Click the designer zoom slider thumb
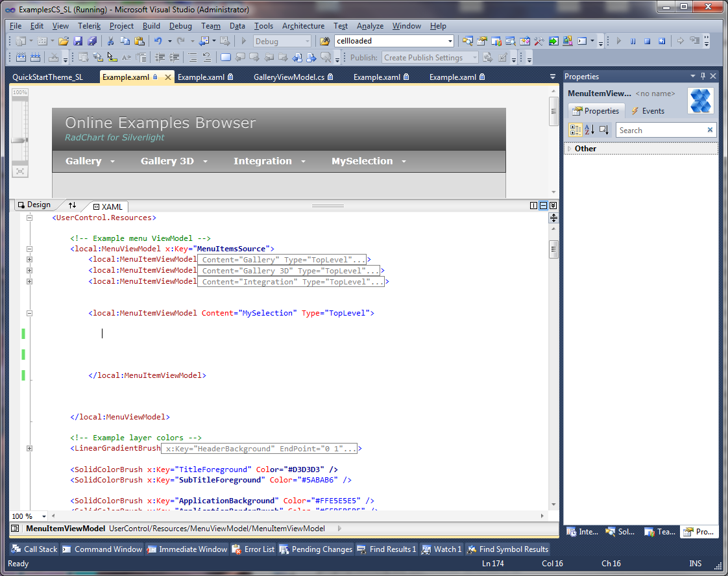 20,140
